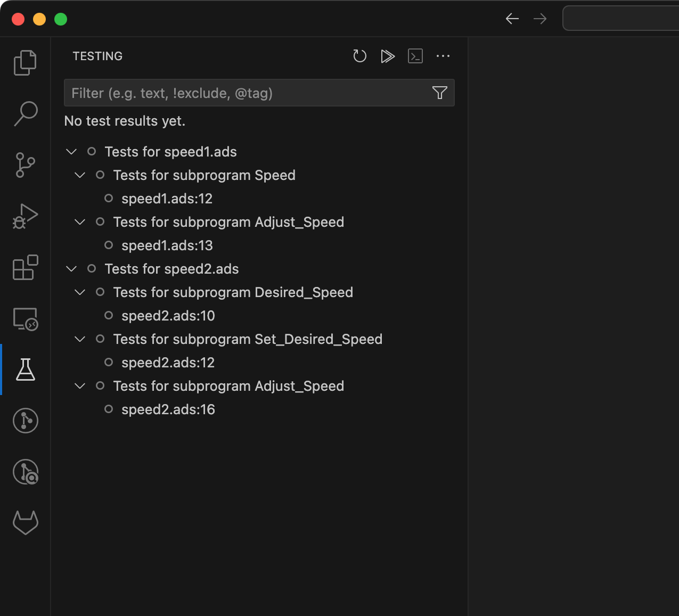
Task: Run all tests with the play icon
Action: click(388, 56)
